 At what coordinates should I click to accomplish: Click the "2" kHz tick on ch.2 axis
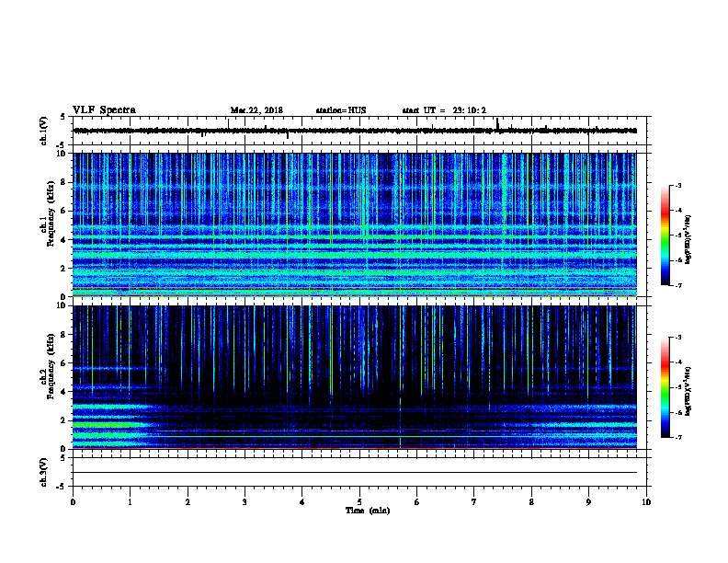(x=63, y=420)
